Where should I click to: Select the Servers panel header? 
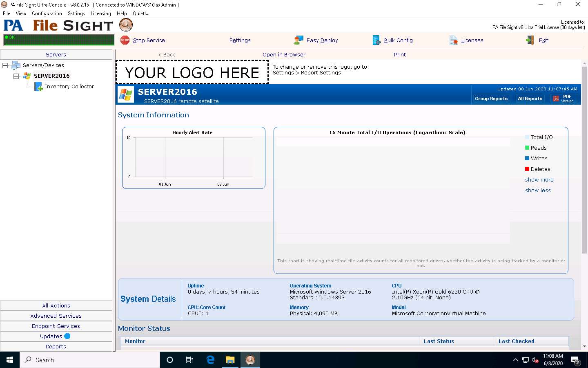[x=56, y=55]
